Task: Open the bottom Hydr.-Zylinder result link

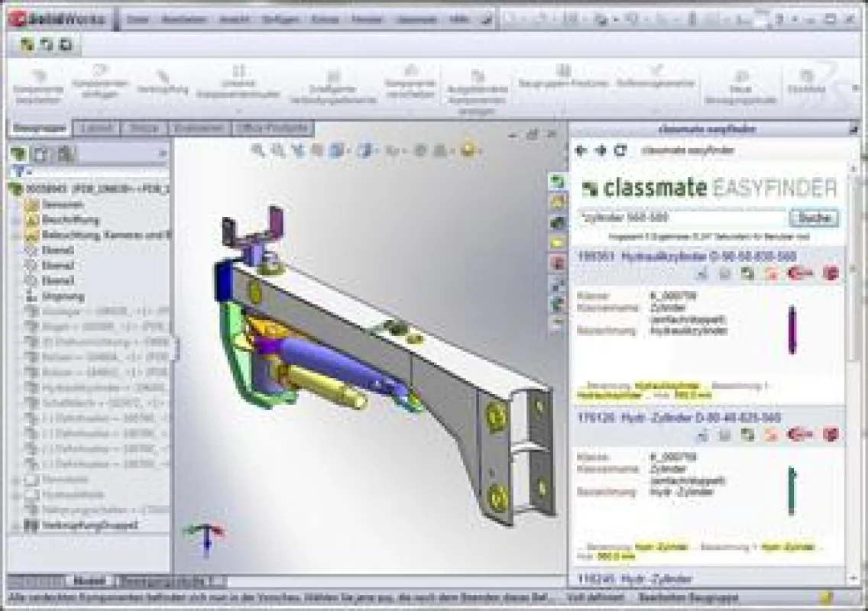Action: (x=634, y=579)
